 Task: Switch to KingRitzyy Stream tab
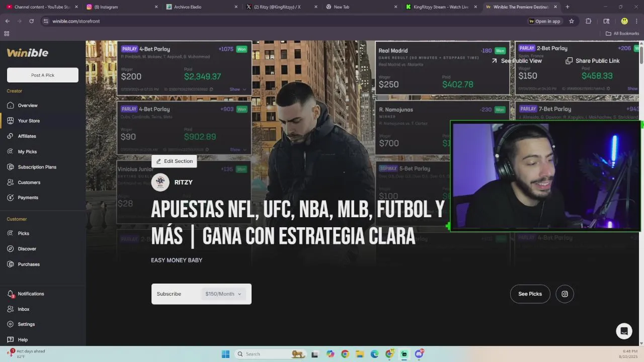coord(441,7)
